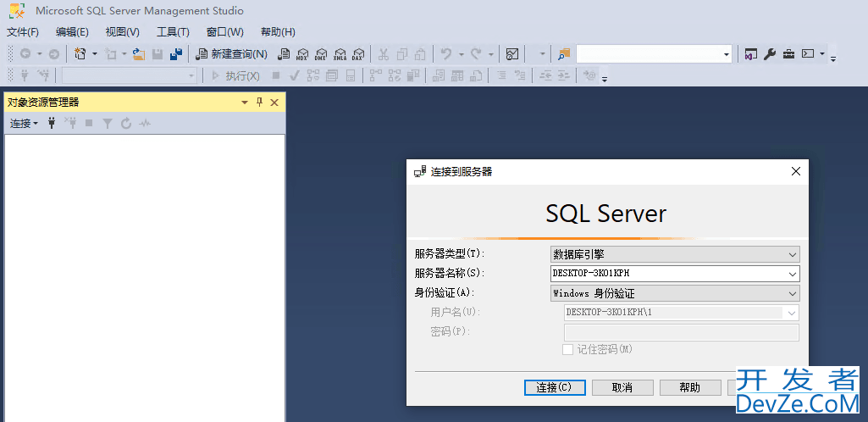
Task: Click the DMX query icon
Action: click(321, 54)
